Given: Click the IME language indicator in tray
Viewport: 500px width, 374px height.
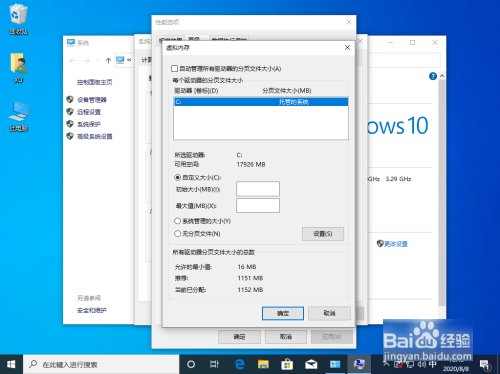Looking at the screenshot, I should tap(433, 364).
